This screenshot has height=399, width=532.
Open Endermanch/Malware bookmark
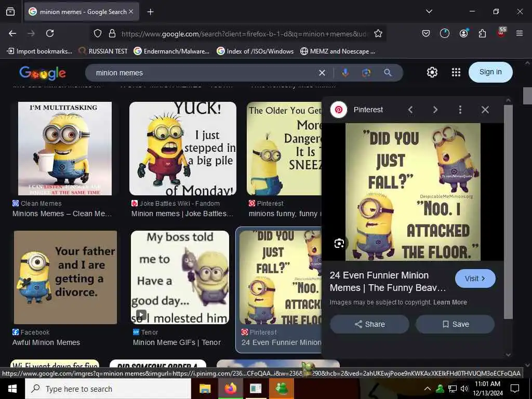pos(171,51)
